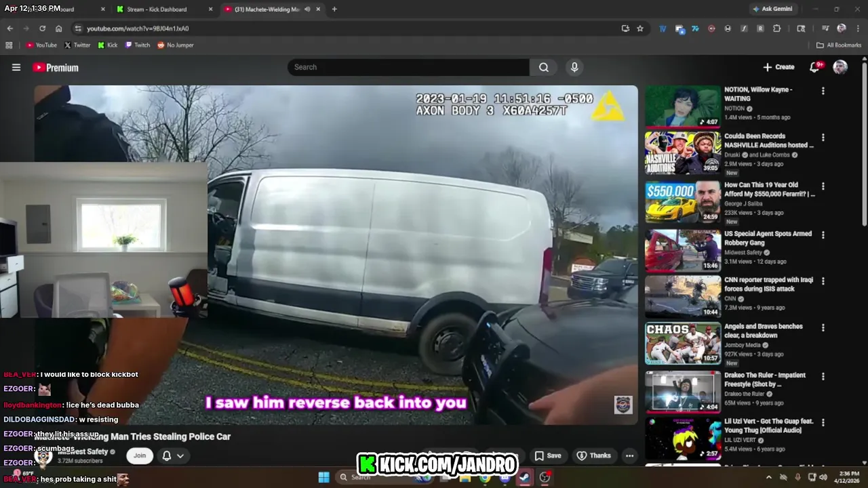Reload the current YouTube page
The image size is (868, 488).
coord(42,28)
